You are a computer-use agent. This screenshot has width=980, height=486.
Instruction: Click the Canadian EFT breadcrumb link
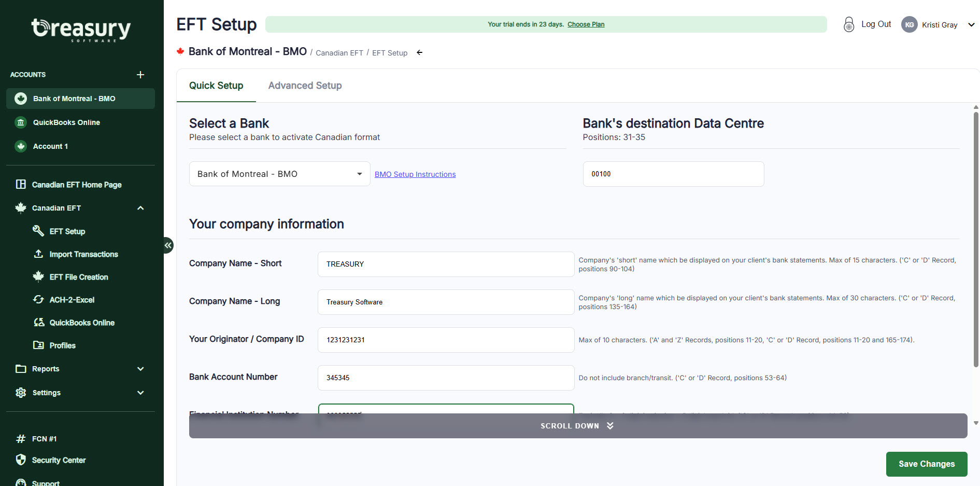pyautogui.click(x=339, y=53)
